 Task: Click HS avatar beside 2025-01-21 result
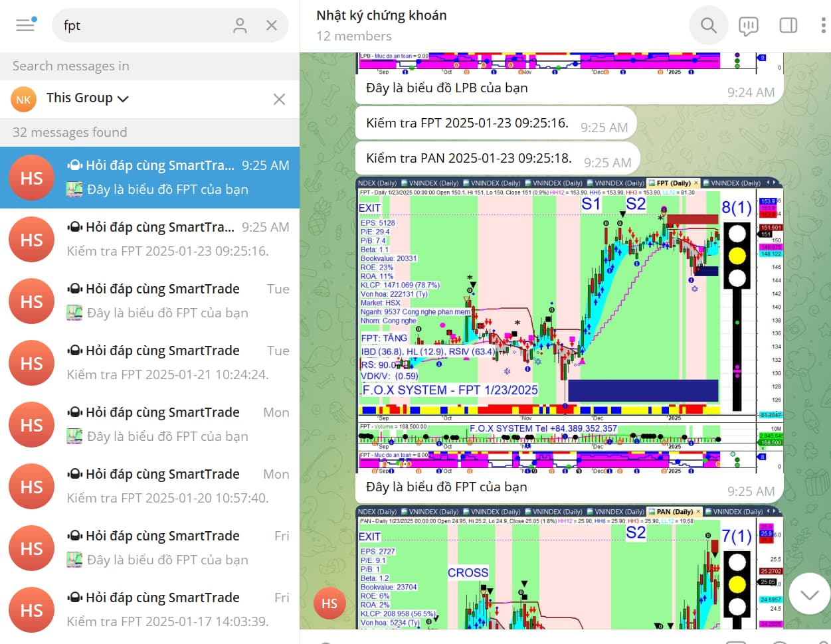click(x=31, y=363)
